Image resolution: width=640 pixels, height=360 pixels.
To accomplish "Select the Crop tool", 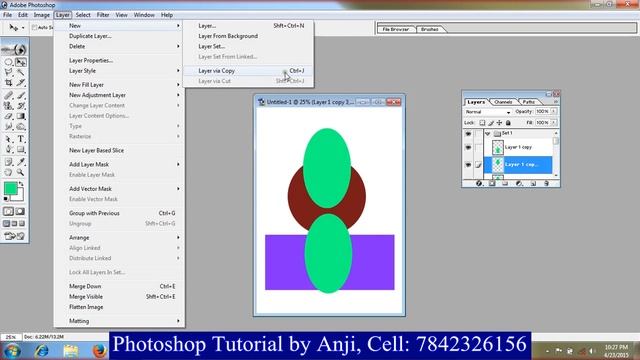I will 8,82.
